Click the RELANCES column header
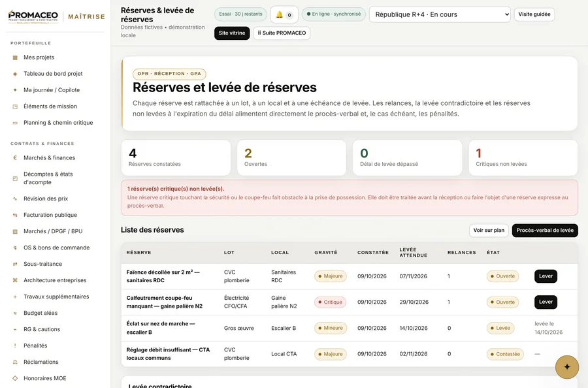This screenshot has height=388, width=588. coord(462,253)
